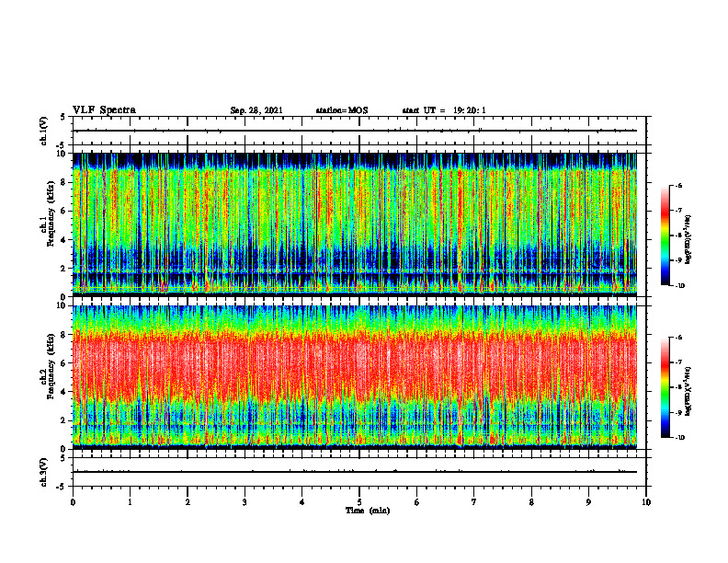Screen dimensions: 728x563
Task: Click the "station=MOS" header label
Action: point(342,110)
